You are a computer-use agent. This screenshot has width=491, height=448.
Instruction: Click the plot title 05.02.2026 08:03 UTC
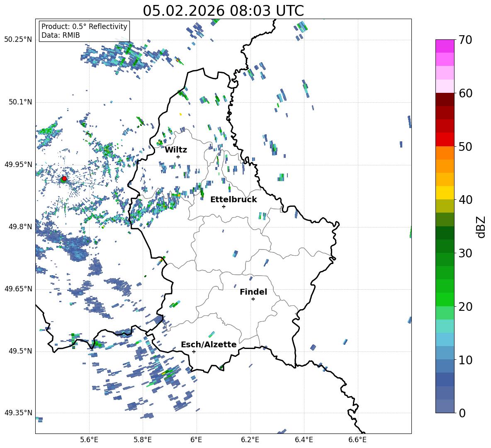(x=223, y=11)
